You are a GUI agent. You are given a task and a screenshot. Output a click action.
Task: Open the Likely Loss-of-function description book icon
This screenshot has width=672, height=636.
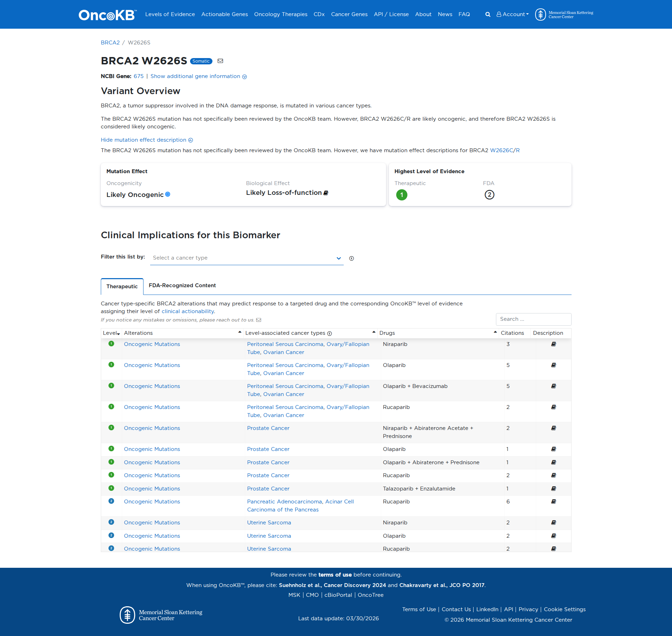click(325, 193)
